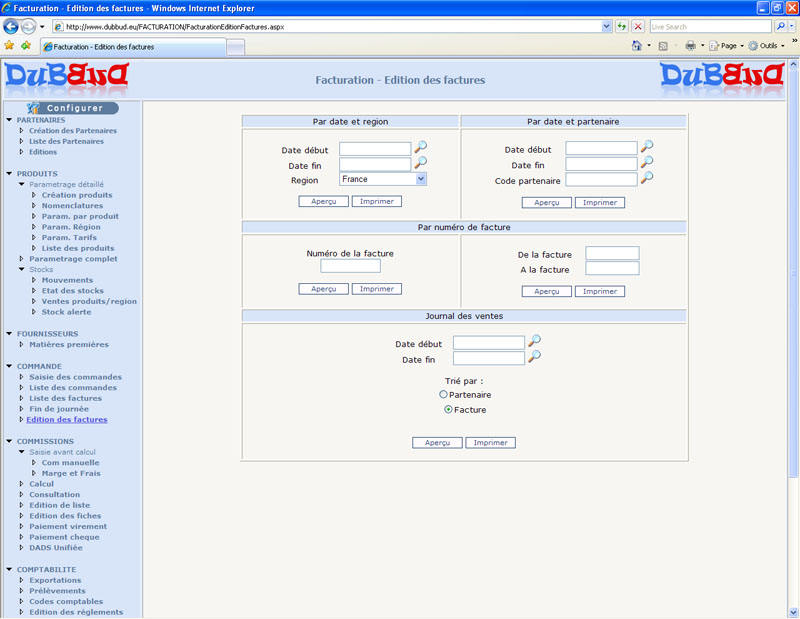Select the Partenaire sort radio button
800x619 pixels.
tap(444, 395)
